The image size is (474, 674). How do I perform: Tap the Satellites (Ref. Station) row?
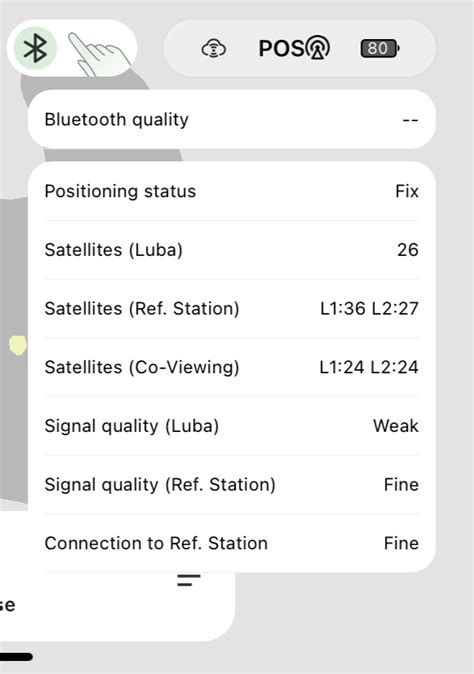(x=232, y=309)
